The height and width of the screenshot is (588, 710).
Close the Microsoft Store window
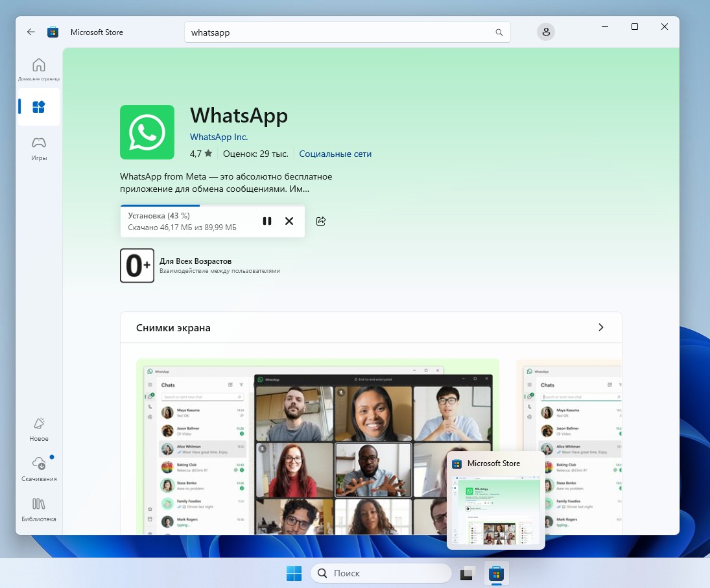[664, 27]
